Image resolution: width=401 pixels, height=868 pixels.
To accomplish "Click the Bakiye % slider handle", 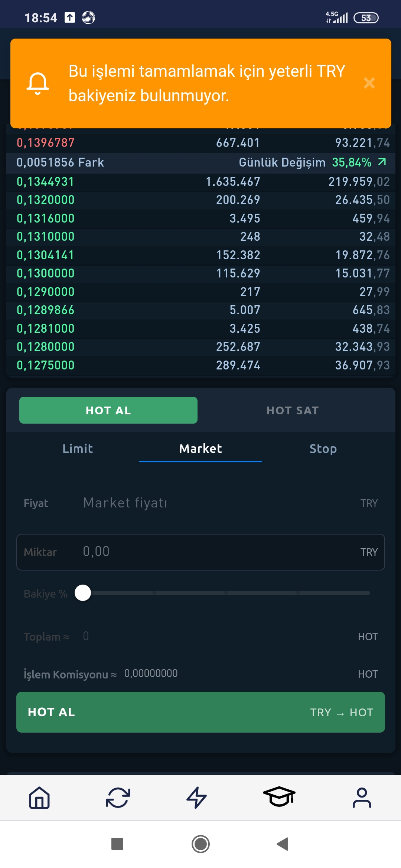I will click(x=83, y=593).
